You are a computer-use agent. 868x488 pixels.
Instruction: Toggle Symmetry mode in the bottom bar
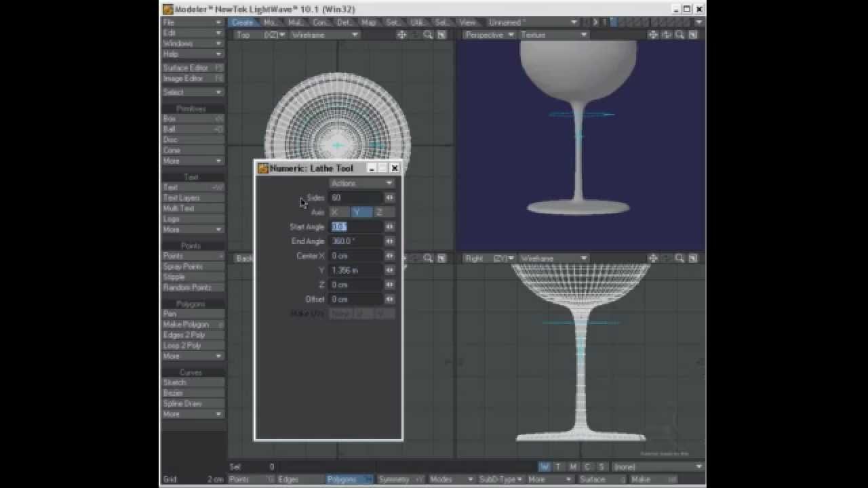click(400, 479)
